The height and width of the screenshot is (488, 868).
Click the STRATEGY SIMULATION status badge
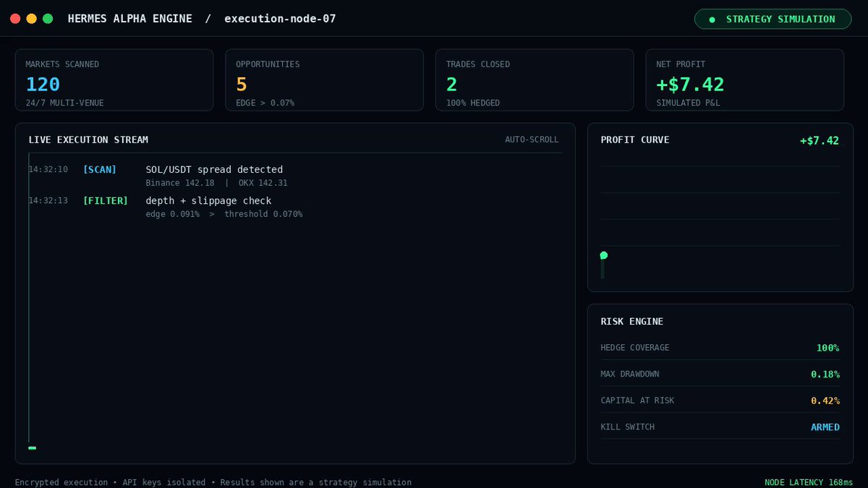pyautogui.click(x=773, y=19)
